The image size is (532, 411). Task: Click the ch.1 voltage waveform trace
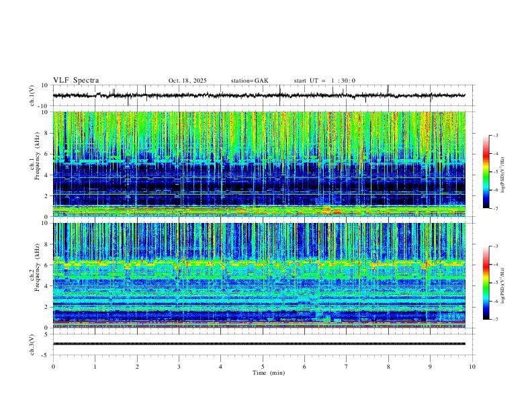click(x=259, y=95)
